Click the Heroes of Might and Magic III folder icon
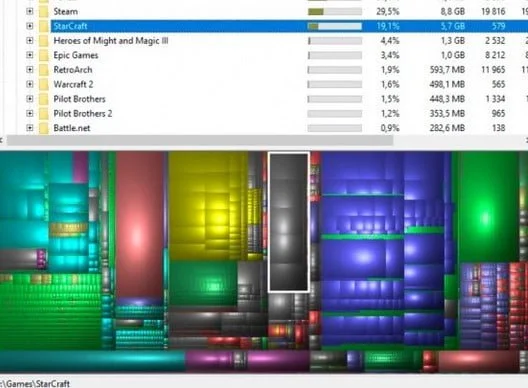The width and height of the screenshot is (528, 388). 43,41
